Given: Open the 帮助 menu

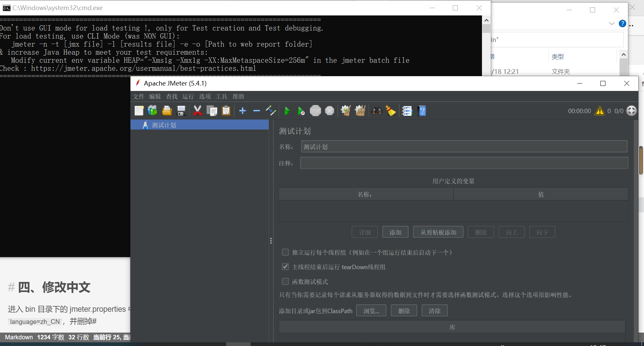Looking at the screenshot, I should (238, 97).
